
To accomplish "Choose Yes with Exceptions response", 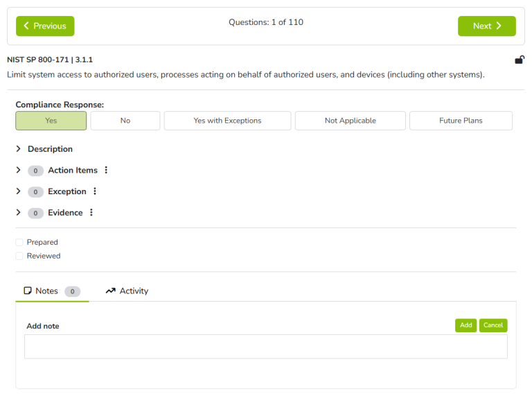I will [x=227, y=121].
